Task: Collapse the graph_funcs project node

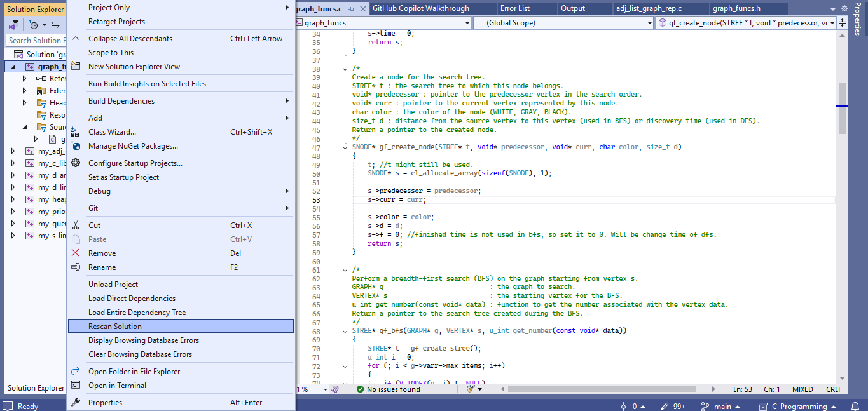Action: 15,67
